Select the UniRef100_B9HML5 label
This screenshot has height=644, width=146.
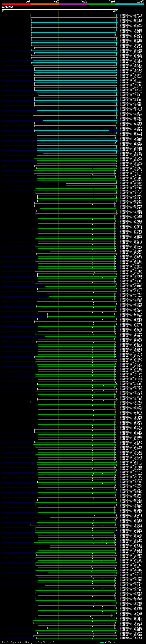(131, 583)
